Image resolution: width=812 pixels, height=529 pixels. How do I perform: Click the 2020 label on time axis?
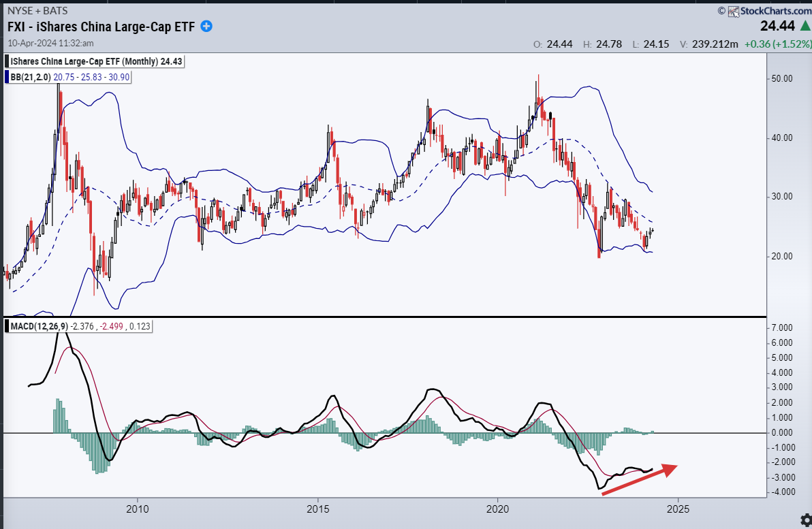(x=498, y=509)
